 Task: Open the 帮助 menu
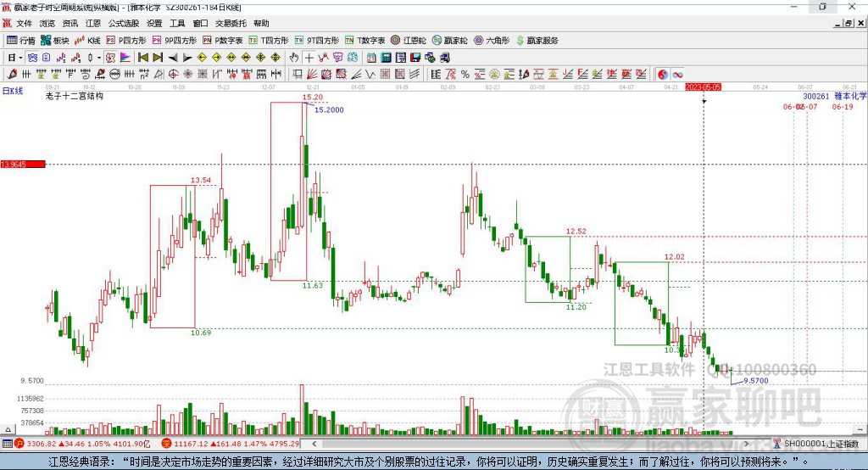tap(261, 23)
